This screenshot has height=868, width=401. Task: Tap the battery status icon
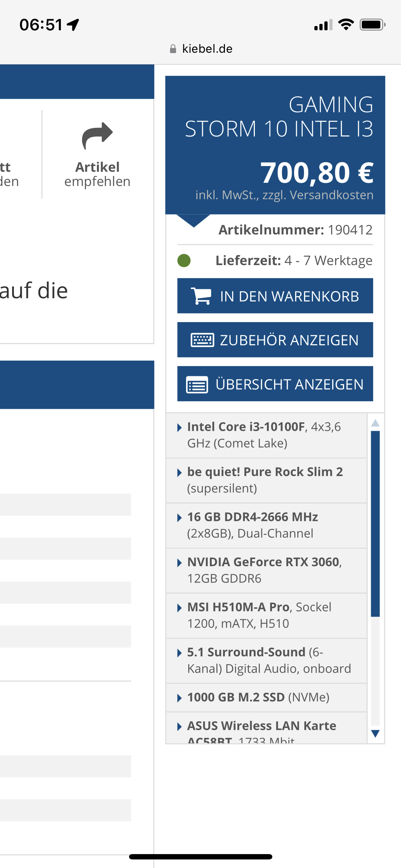click(372, 25)
